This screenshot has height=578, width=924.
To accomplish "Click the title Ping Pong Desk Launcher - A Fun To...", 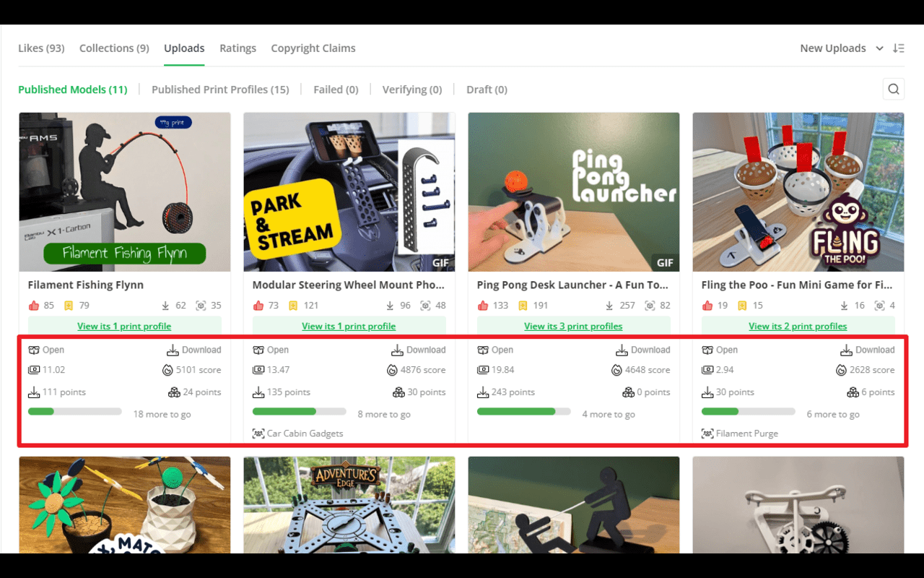I will [572, 285].
